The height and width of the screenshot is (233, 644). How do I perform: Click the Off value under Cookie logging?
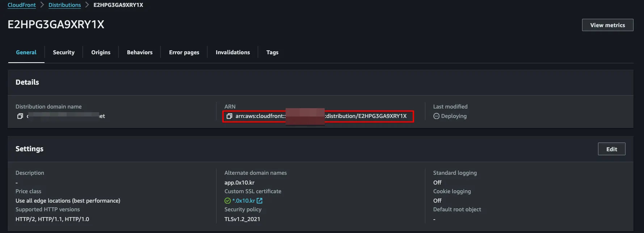coord(437,201)
